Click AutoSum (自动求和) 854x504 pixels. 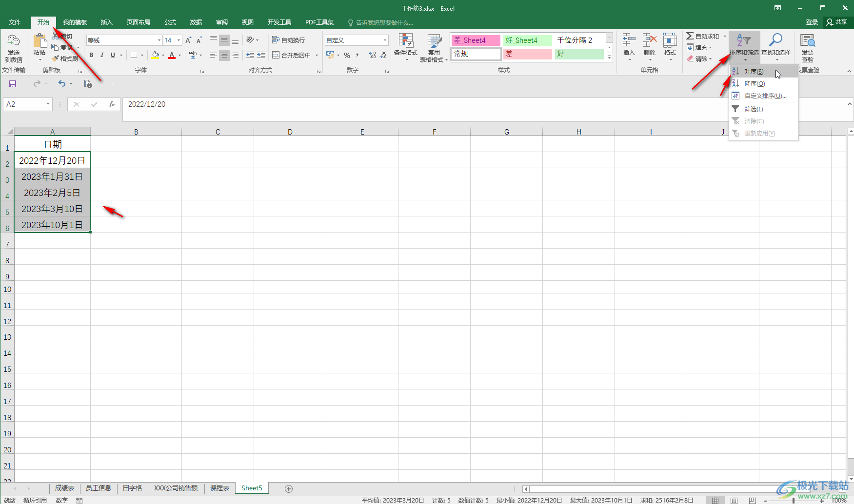click(703, 37)
